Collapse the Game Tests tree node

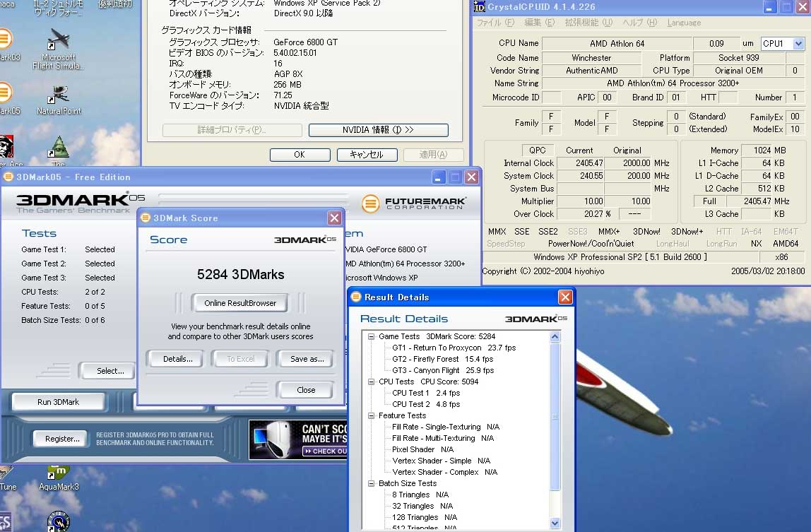click(371, 336)
